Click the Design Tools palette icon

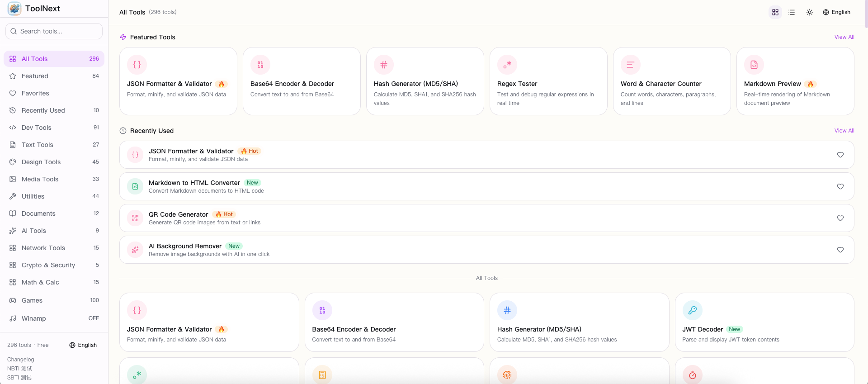point(13,162)
